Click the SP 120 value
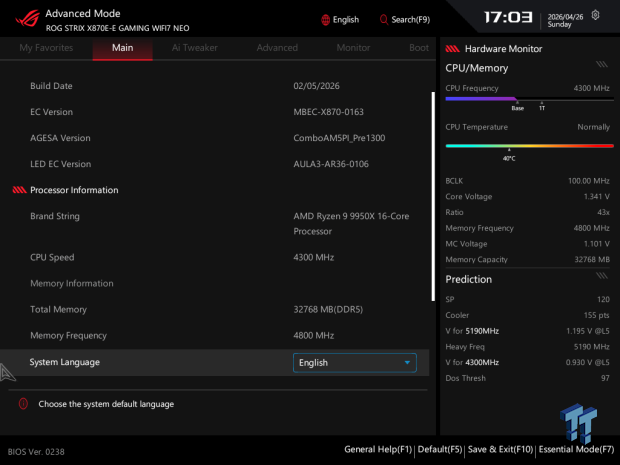Viewport: 620px width, 465px height. (x=603, y=299)
